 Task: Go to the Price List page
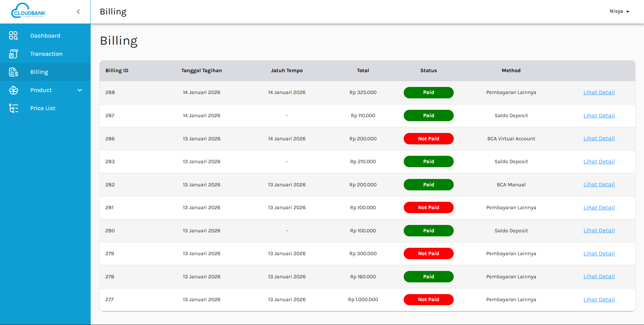[43, 108]
